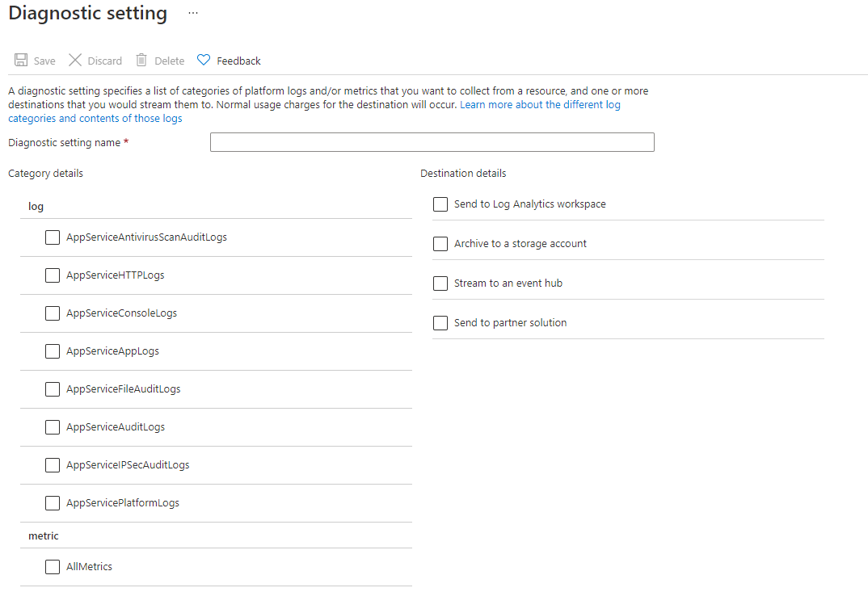
Task: Enable Archive to a storage account
Action: [440, 244]
